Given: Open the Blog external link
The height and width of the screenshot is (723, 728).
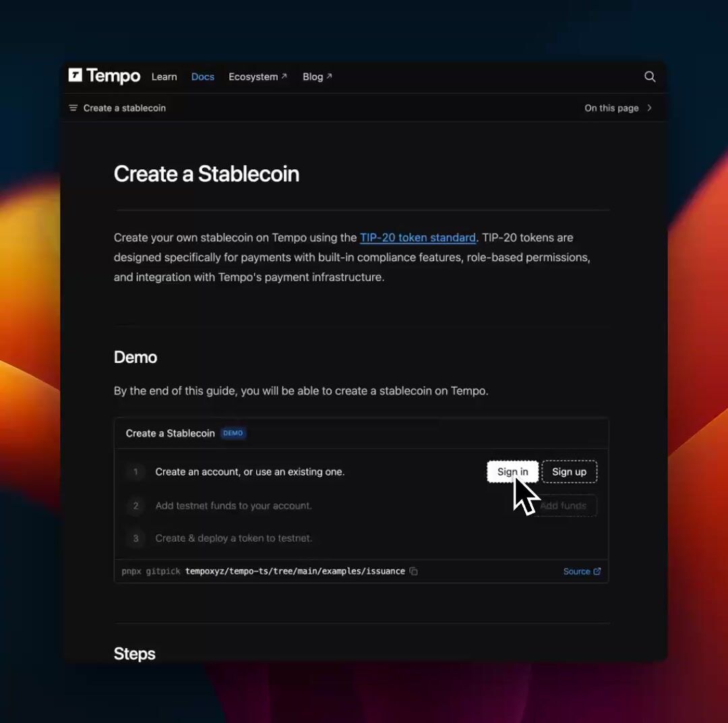Looking at the screenshot, I should (317, 77).
